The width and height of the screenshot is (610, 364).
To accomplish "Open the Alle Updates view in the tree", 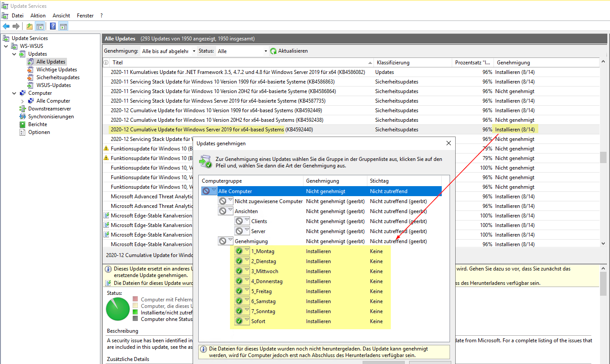I will [x=51, y=62].
